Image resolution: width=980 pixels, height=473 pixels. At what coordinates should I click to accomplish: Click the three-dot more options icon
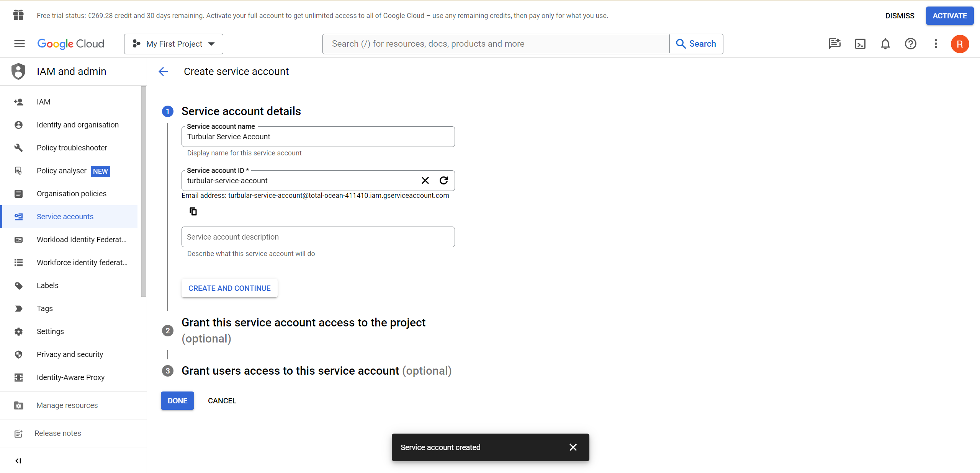936,44
